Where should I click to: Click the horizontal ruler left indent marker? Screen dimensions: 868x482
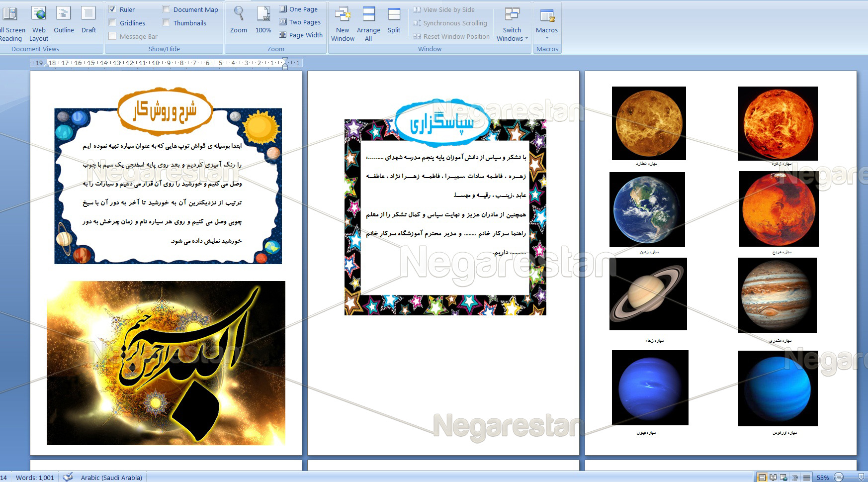coord(47,64)
